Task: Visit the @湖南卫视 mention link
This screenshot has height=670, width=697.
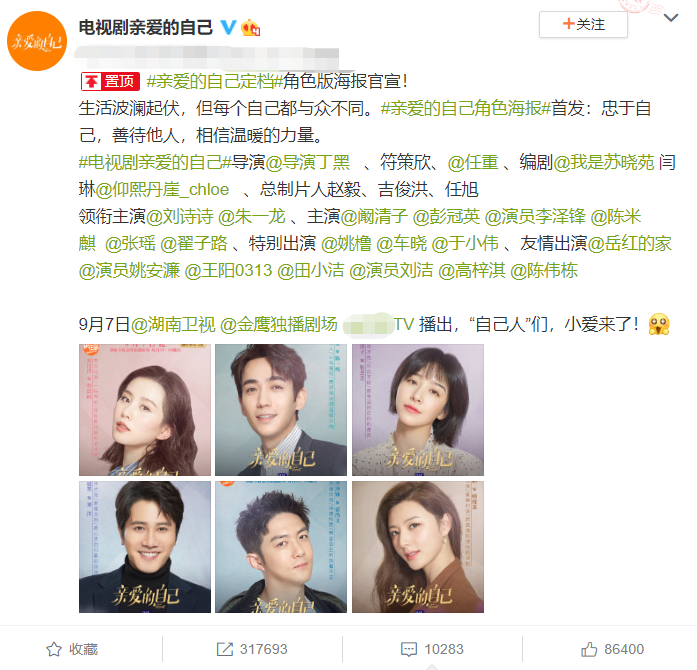Action: click(173, 325)
